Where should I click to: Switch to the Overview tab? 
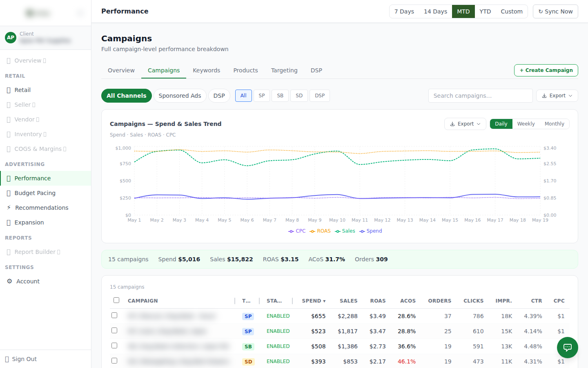[121, 70]
